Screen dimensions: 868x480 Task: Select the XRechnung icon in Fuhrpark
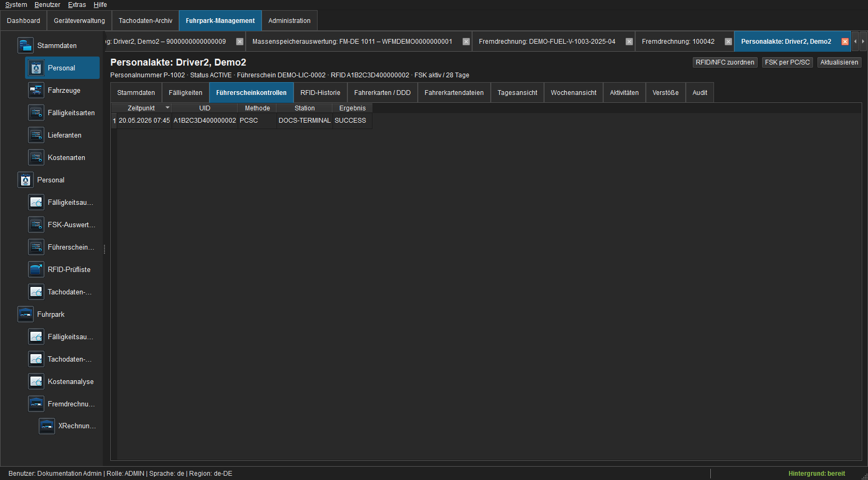click(47, 426)
